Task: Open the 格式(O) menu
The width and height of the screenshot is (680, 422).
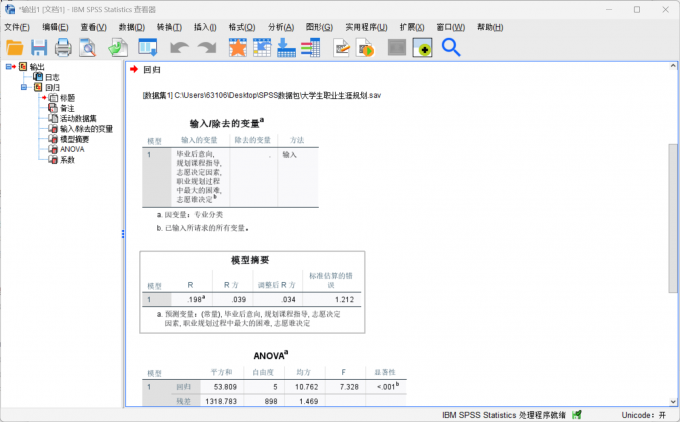Action: click(x=242, y=27)
